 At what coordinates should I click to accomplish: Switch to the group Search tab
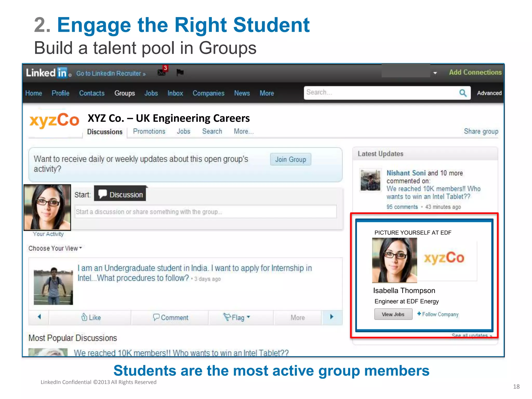tap(212, 131)
